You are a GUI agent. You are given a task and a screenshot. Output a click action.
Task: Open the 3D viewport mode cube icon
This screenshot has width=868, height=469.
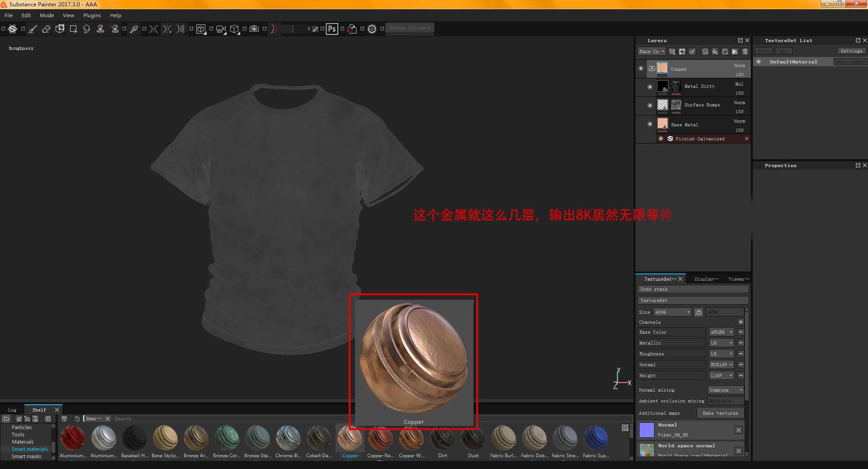coord(201,29)
